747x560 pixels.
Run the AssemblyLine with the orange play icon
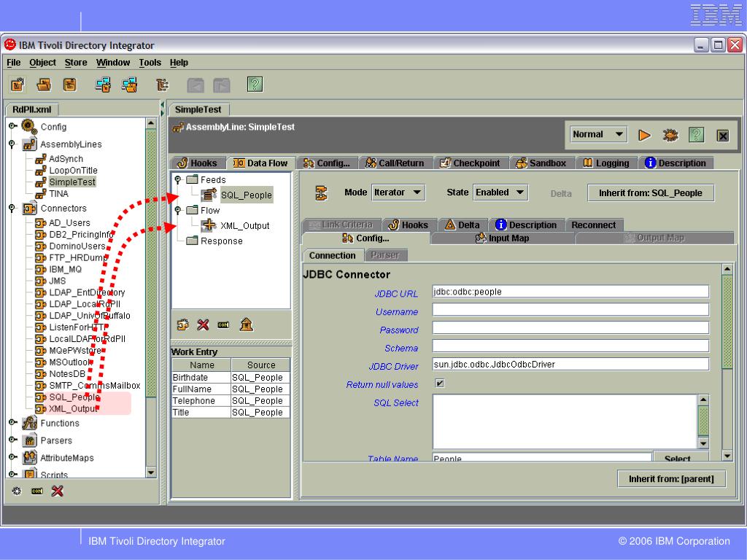click(x=644, y=135)
